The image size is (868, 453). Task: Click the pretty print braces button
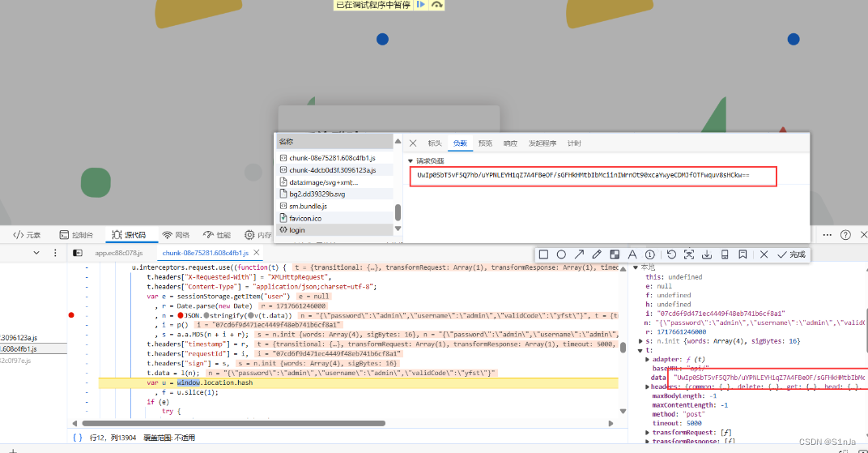[78, 437]
